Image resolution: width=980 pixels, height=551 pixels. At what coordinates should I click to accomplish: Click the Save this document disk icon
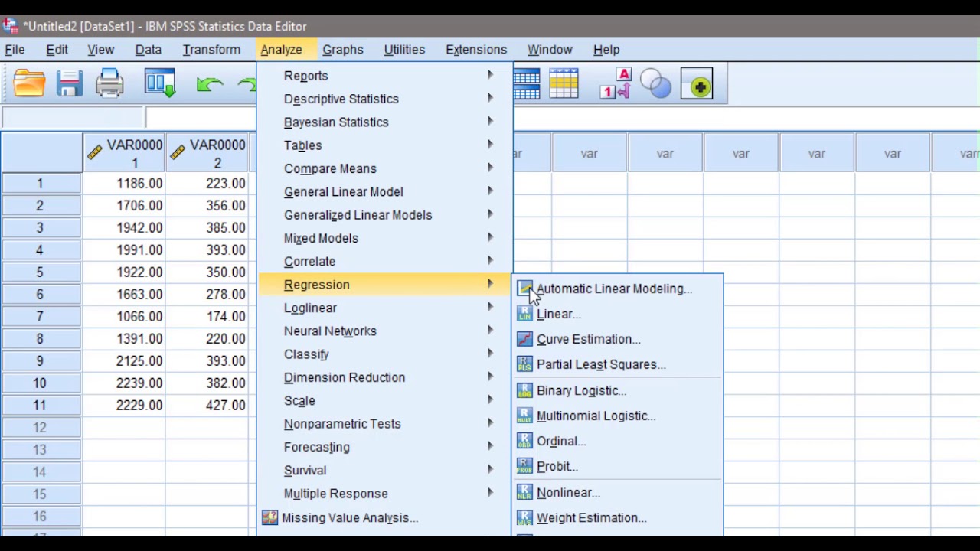(69, 83)
